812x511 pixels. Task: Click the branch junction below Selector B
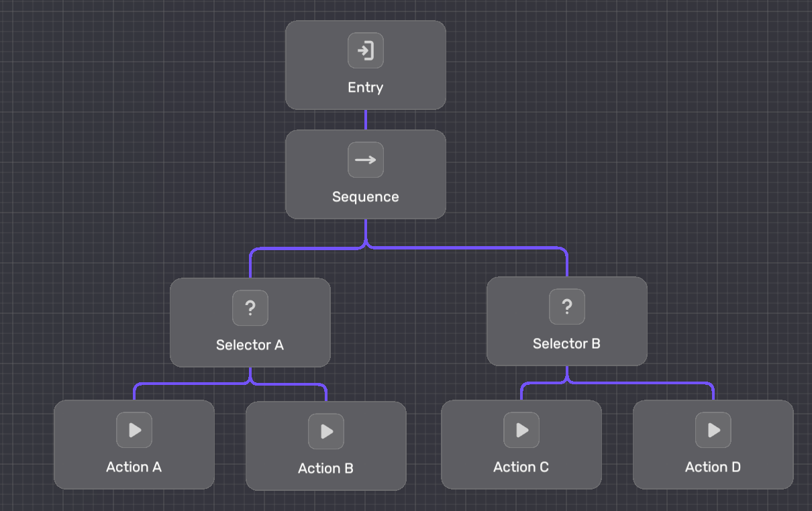click(567, 382)
